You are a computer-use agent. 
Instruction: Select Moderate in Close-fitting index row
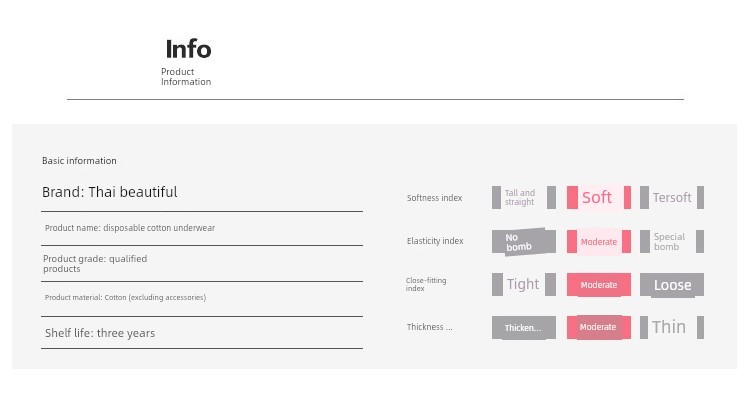pos(599,285)
